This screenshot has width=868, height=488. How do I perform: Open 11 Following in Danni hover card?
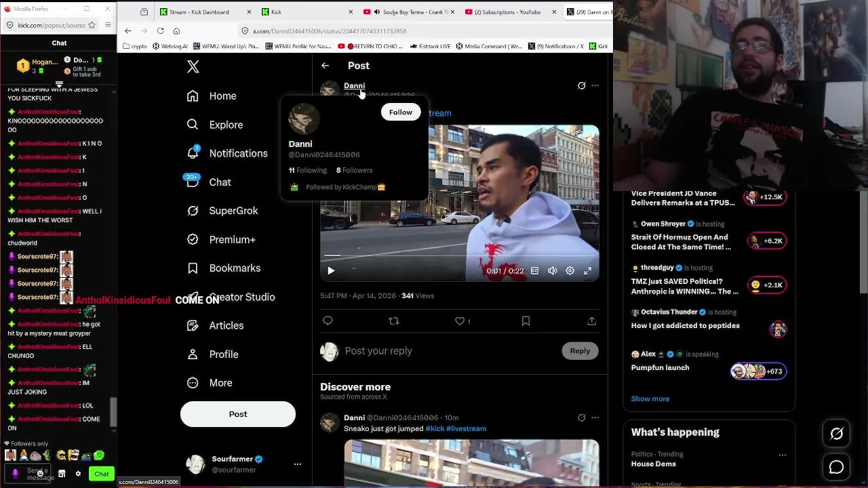(x=308, y=170)
